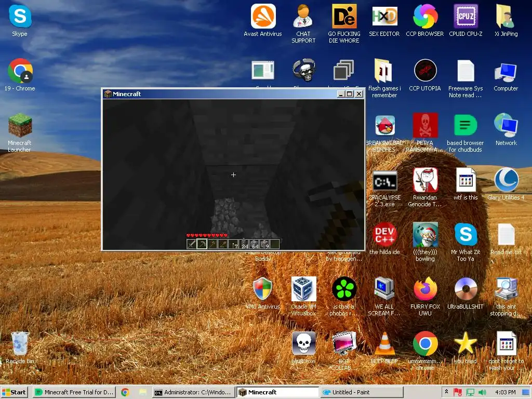Open the dont forget to wash your file
532x399 pixels.
[506, 351]
